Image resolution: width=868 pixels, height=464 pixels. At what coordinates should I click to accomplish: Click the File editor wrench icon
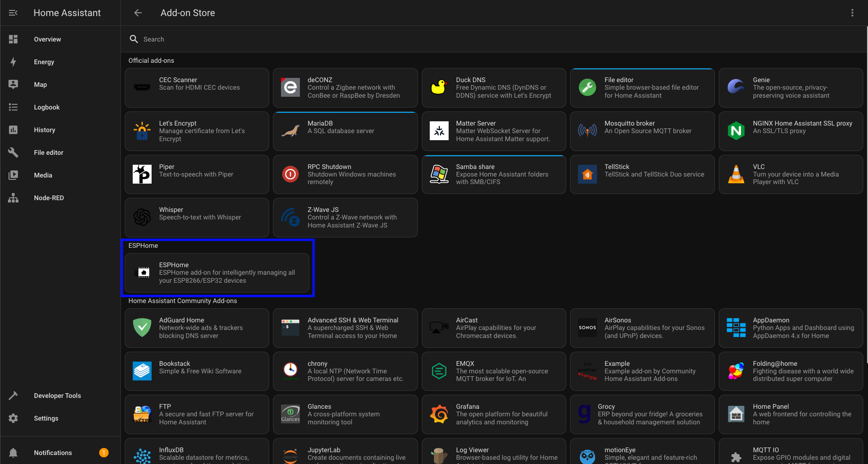pyautogui.click(x=587, y=87)
